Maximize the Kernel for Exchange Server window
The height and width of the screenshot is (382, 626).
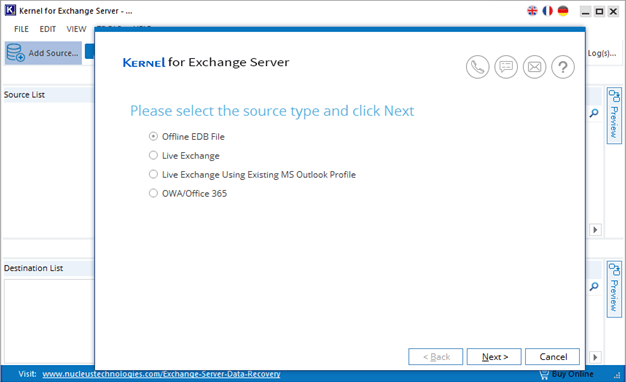pyautogui.click(x=599, y=11)
